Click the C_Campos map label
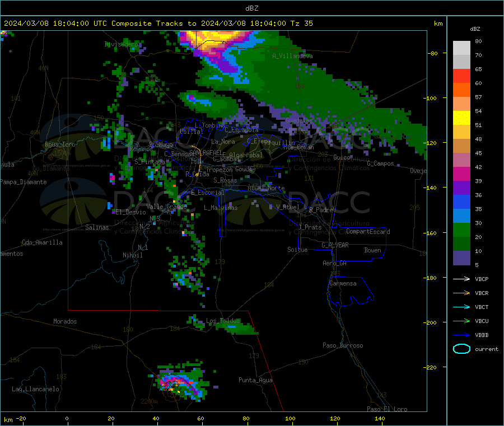The height and width of the screenshot is (426, 504). click(x=381, y=163)
